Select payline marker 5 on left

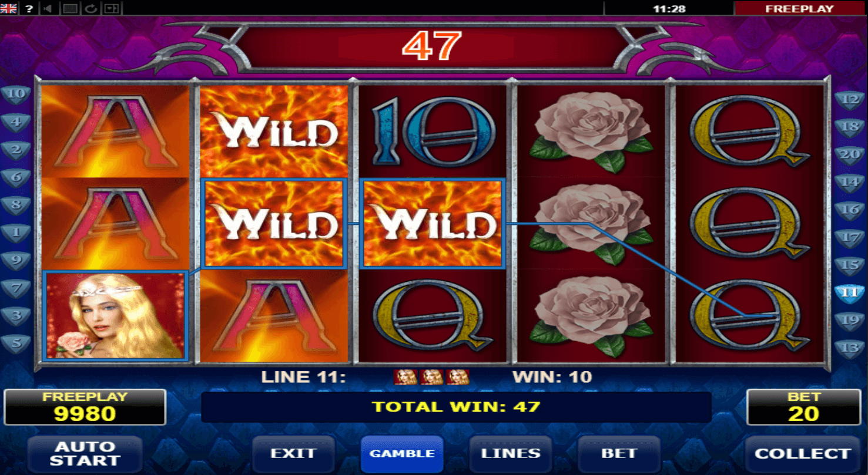click(16, 343)
